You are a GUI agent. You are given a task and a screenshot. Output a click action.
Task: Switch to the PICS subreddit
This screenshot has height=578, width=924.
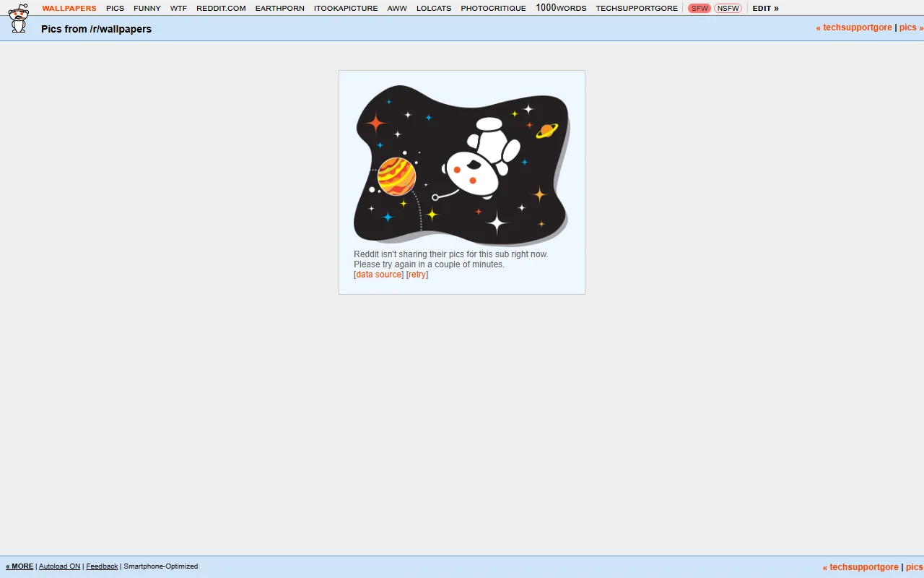point(115,8)
